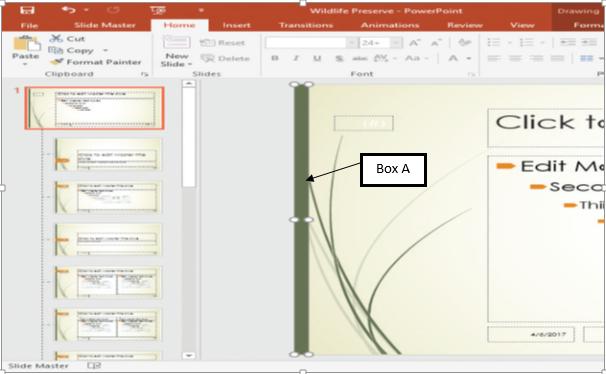Viewport: 606px width, 374px height.
Task: Select master slide thumbnail number 1
Action: [95, 108]
